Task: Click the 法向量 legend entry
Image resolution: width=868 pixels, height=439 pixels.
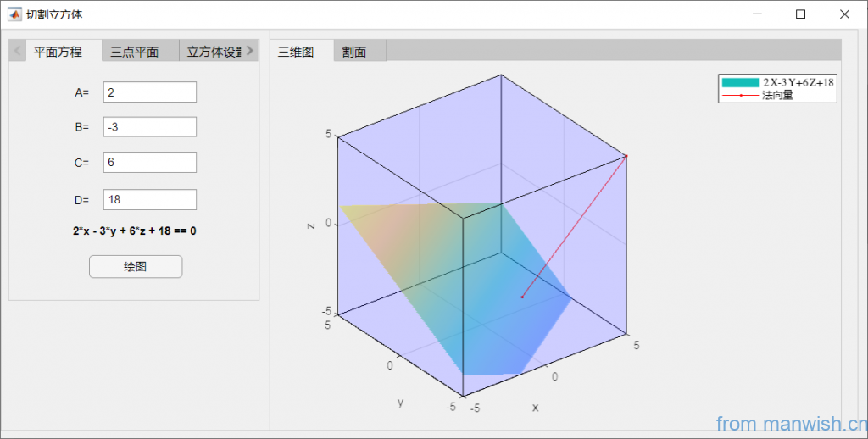Action: [x=777, y=96]
